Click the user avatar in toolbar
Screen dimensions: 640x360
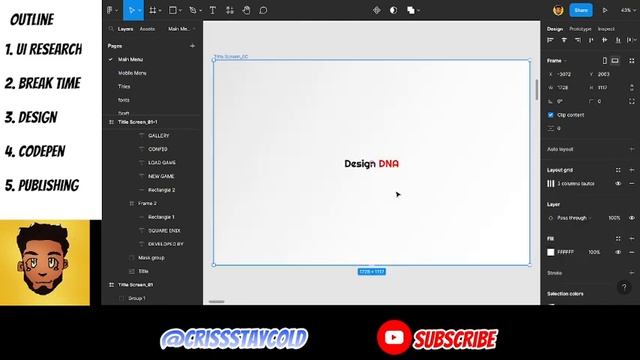click(x=558, y=10)
